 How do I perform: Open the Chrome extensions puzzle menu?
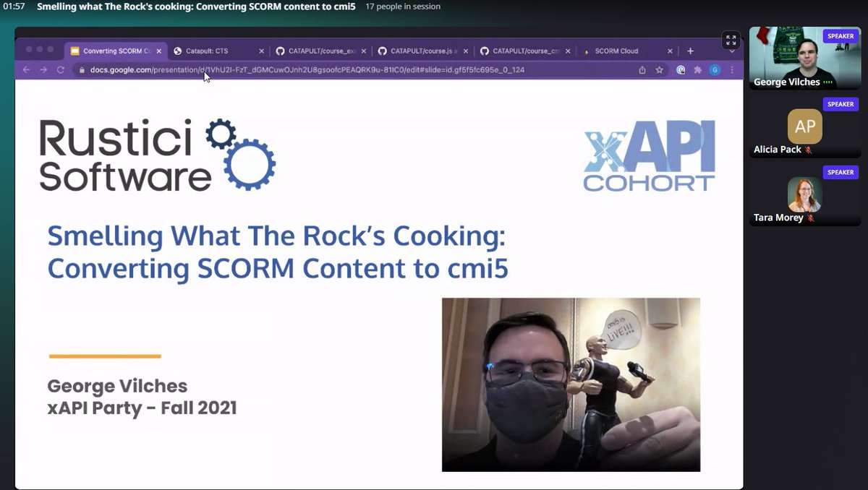tap(698, 70)
